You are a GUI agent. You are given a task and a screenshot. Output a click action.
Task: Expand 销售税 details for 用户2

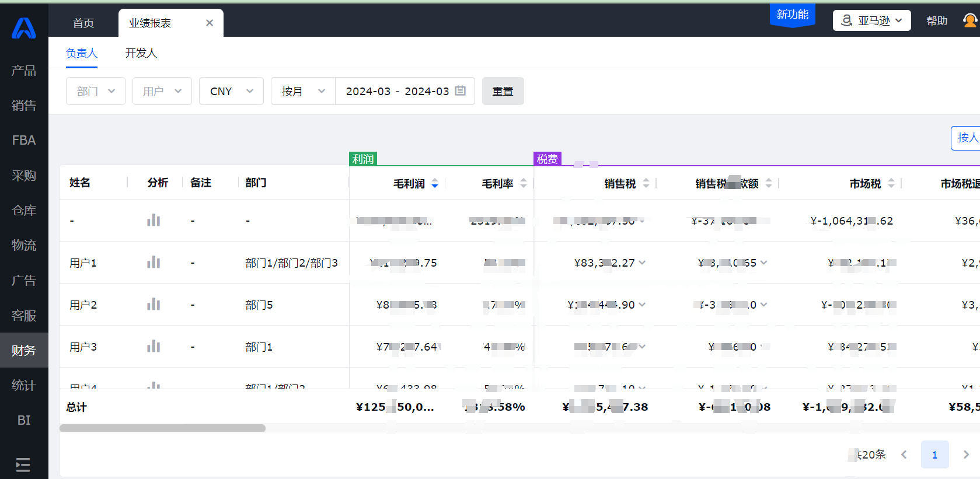[642, 305]
